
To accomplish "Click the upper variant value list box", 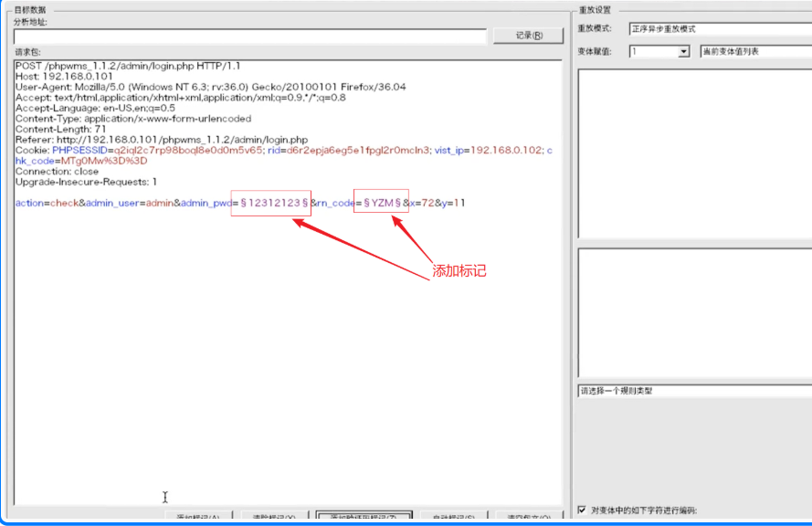I will click(694, 153).
